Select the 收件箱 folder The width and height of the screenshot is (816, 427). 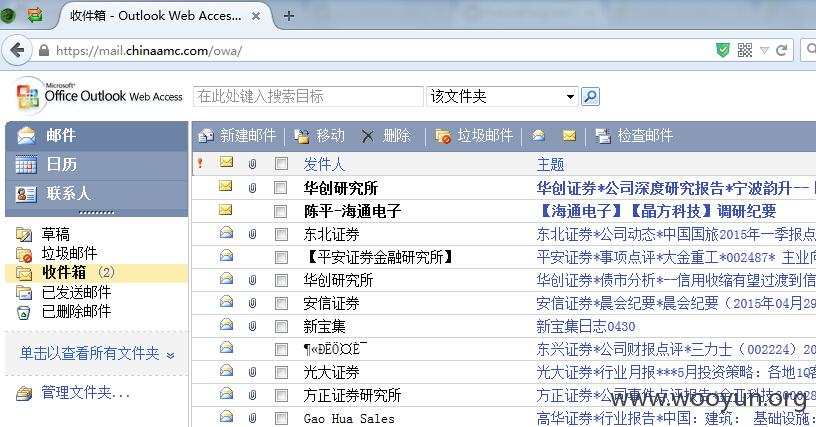[97, 273]
